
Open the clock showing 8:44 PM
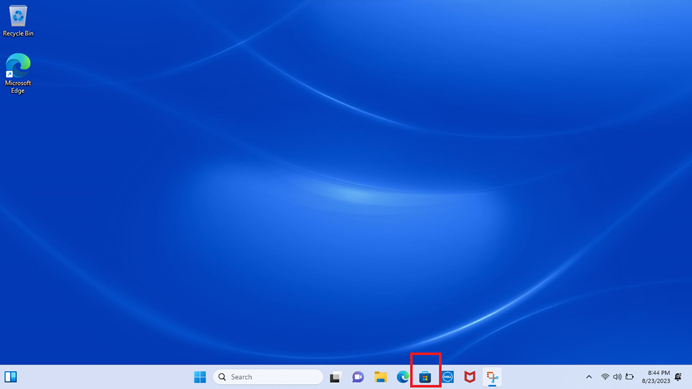(655, 377)
